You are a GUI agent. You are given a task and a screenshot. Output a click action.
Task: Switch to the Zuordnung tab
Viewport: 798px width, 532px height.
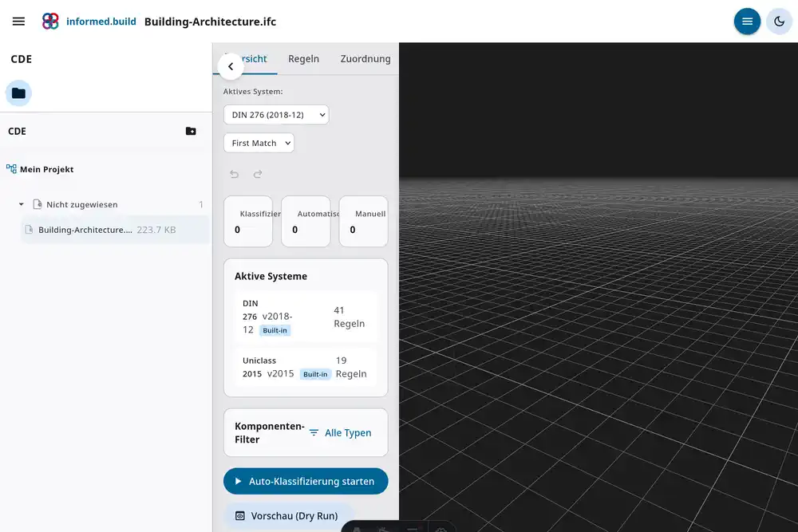click(x=365, y=59)
